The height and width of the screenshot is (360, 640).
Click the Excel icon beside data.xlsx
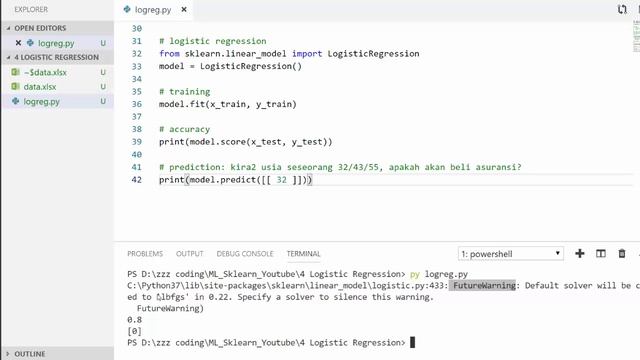(16, 87)
